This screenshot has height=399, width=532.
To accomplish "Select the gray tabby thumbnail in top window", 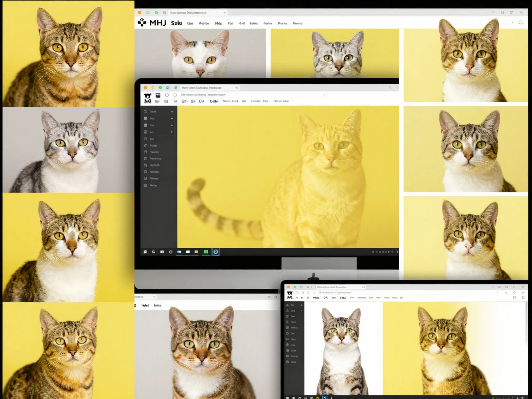I will coord(335,53).
